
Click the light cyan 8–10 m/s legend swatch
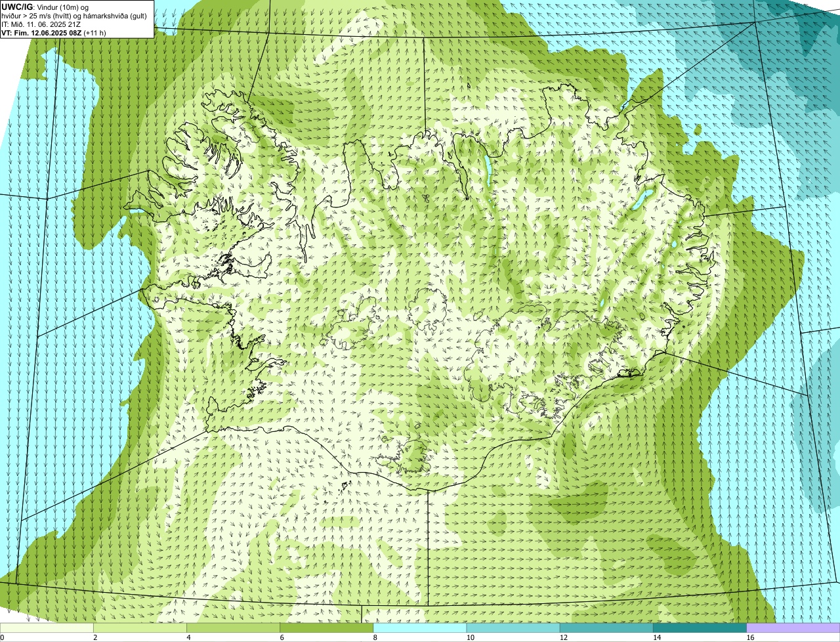pos(420,628)
